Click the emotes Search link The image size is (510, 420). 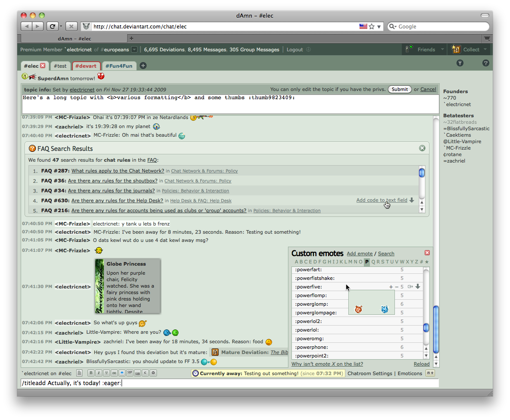[x=386, y=254]
